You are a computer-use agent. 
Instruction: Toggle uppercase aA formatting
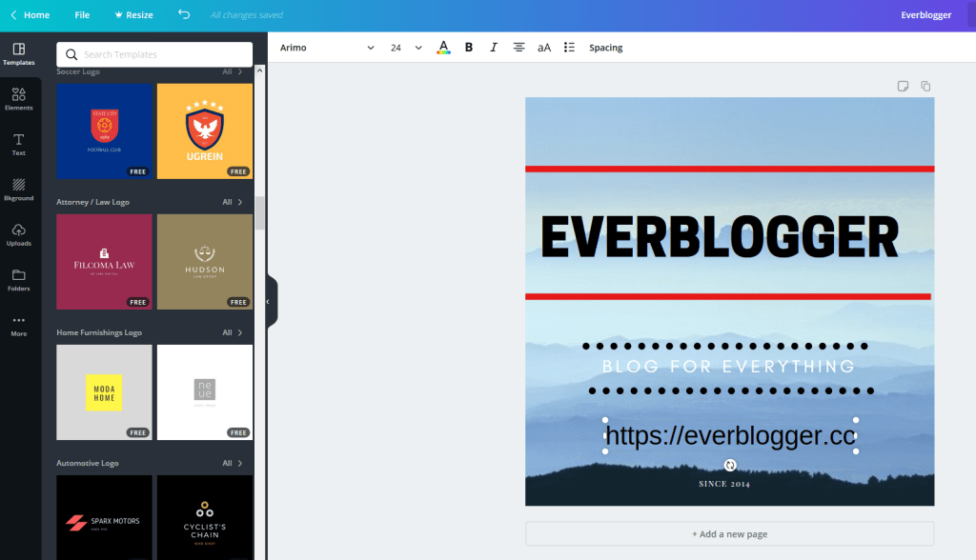point(544,48)
